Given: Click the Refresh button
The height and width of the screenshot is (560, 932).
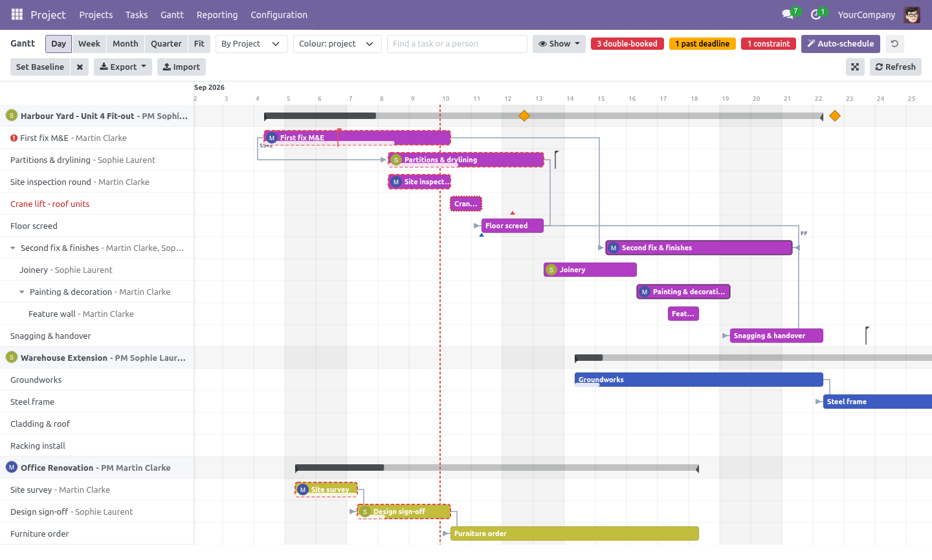Looking at the screenshot, I should tap(896, 67).
